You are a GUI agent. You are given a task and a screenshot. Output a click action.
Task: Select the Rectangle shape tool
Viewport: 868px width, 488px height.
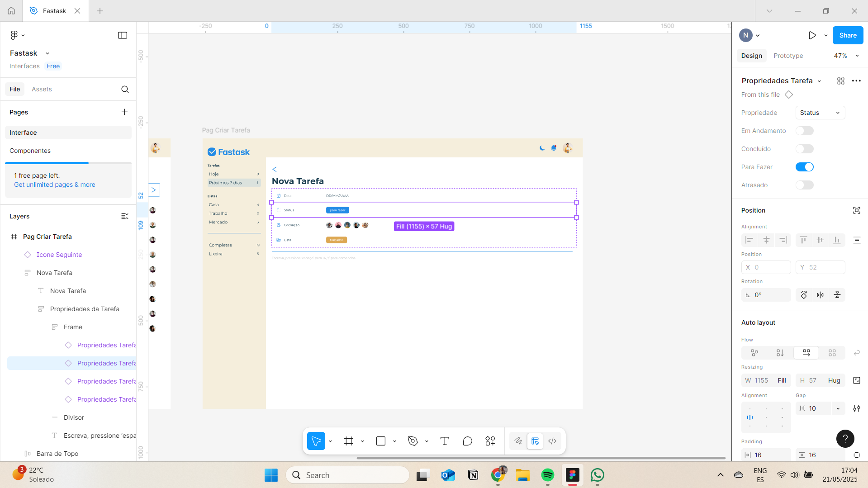click(381, 441)
